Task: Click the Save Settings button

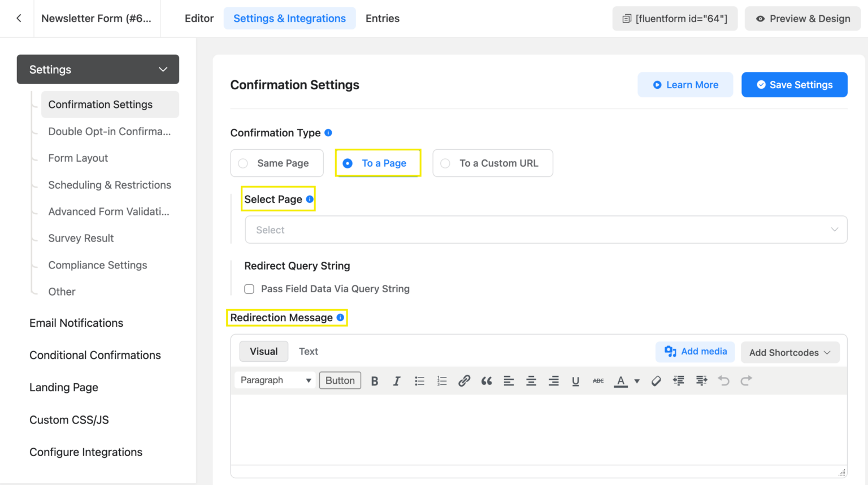Action: (x=795, y=84)
